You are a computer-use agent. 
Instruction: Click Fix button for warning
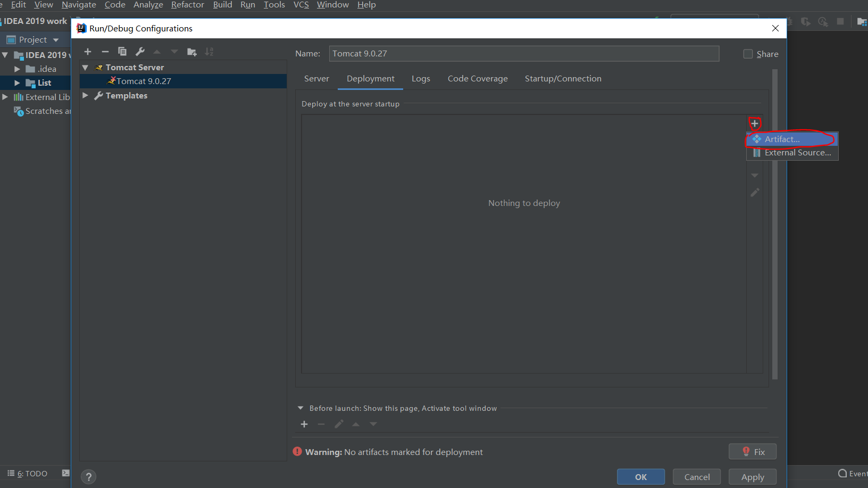point(753,452)
